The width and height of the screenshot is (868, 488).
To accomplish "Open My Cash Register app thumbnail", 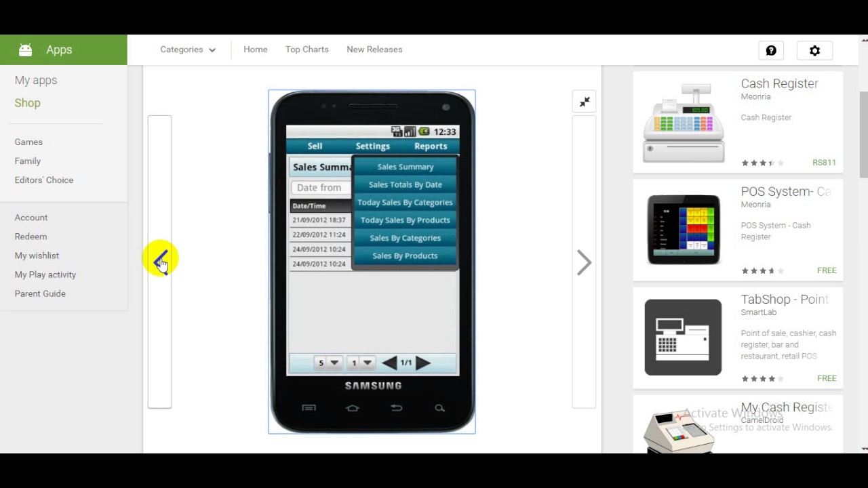I will [x=679, y=432].
